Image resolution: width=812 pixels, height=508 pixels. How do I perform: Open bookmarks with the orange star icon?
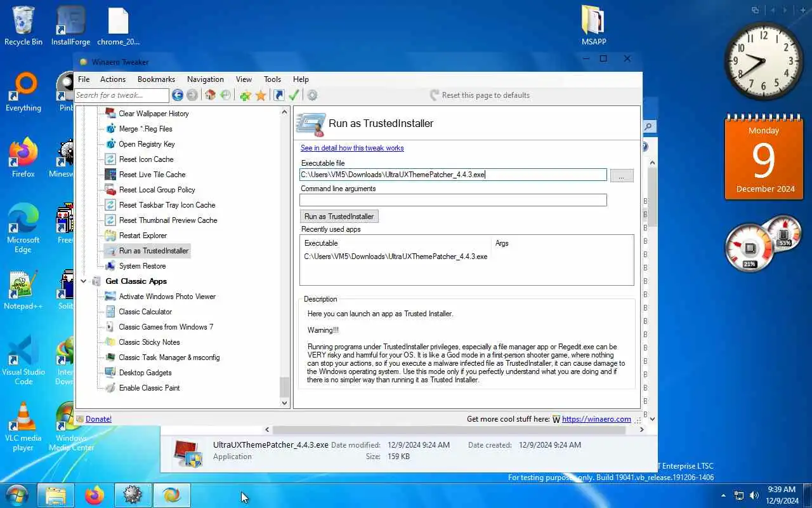(x=261, y=95)
